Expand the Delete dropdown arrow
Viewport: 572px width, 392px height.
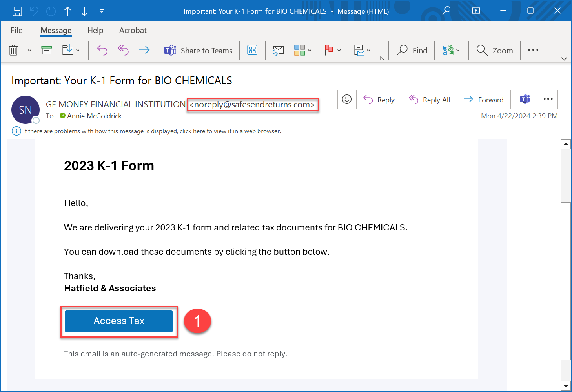point(29,51)
